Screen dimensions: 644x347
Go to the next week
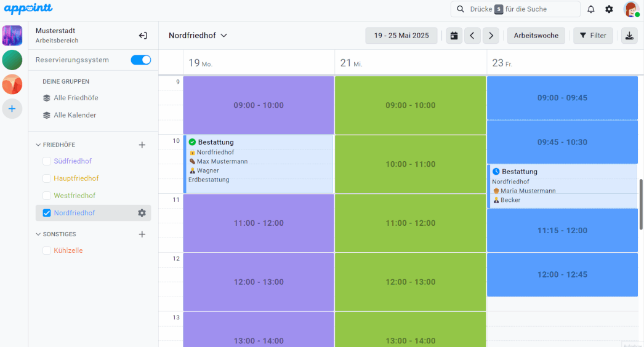(491, 35)
